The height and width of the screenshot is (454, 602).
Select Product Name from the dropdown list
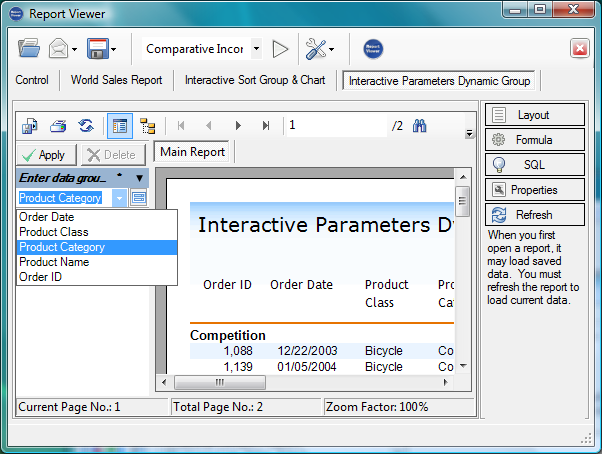point(54,262)
